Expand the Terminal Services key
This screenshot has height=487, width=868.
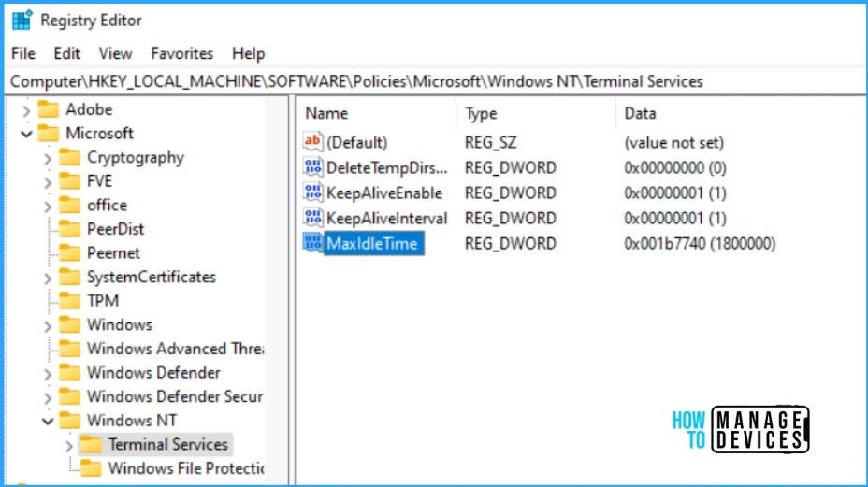(69, 446)
